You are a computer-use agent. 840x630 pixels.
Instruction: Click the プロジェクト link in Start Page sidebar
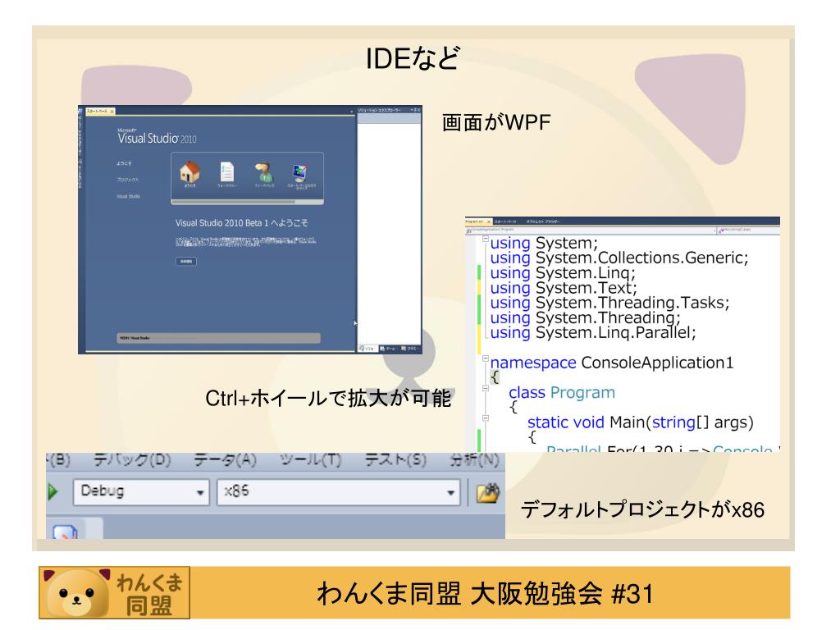click(x=127, y=180)
